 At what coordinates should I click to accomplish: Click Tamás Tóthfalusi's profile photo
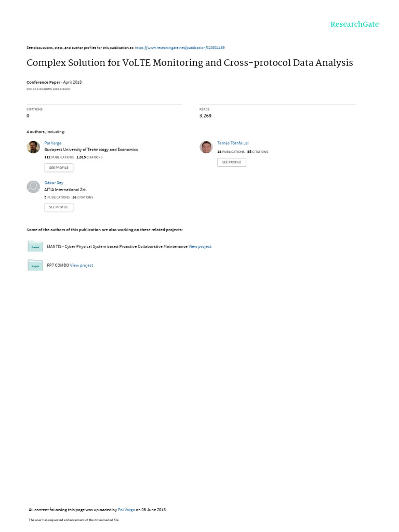point(206,147)
